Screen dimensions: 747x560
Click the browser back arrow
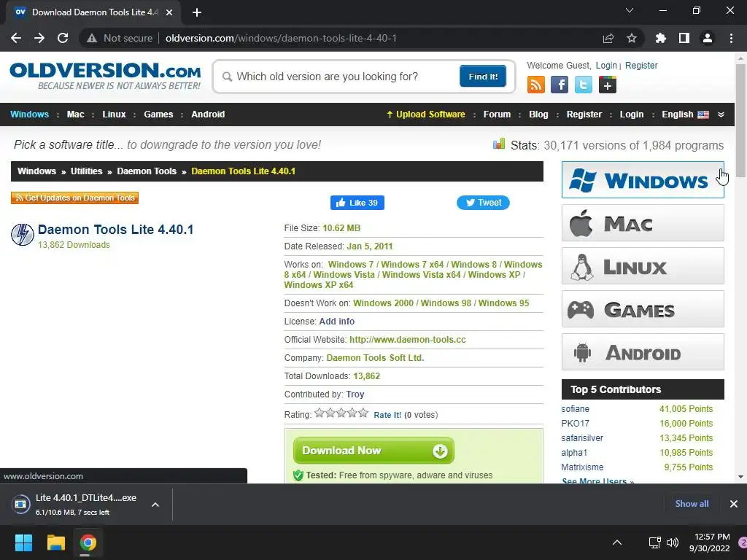click(x=16, y=38)
